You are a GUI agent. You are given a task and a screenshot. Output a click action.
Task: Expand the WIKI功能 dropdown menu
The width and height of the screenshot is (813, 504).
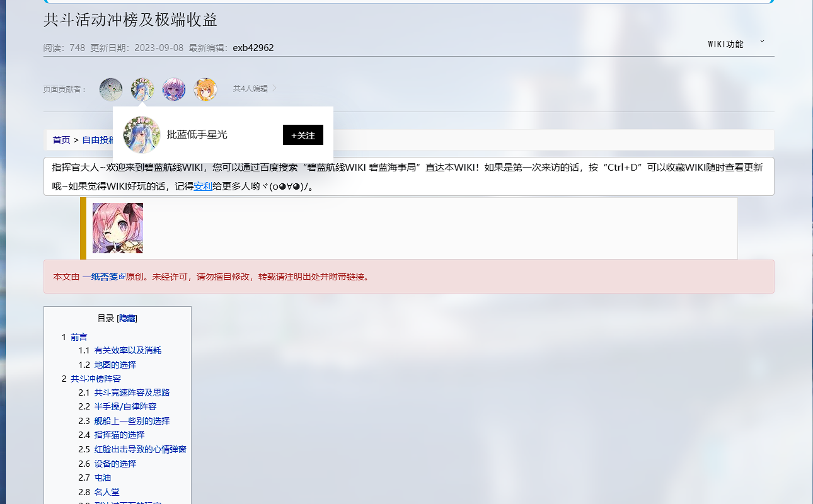click(735, 44)
